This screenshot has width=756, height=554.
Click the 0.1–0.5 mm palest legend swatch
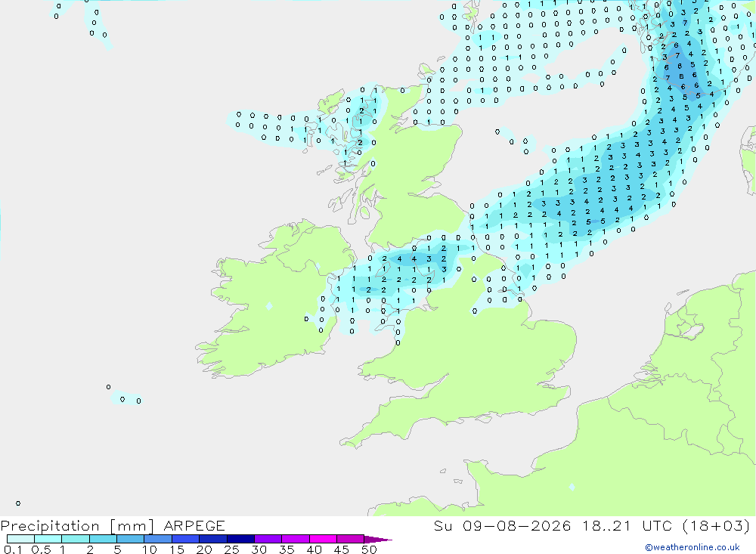coord(20,539)
